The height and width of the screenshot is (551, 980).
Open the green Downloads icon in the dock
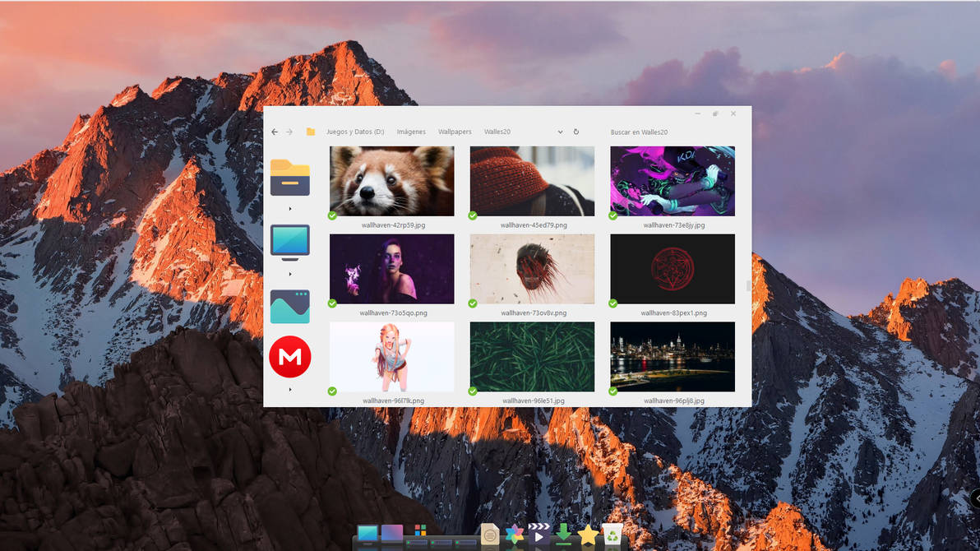click(563, 534)
